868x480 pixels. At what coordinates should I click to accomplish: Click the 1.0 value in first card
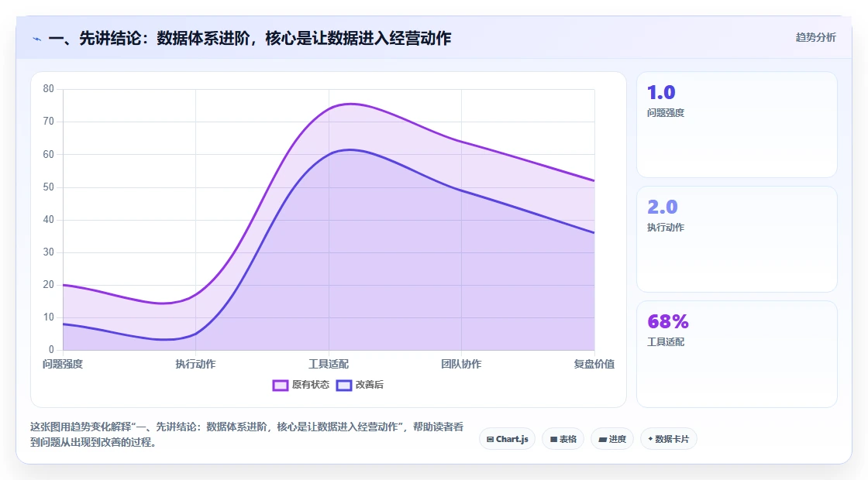[x=661, y=92]
